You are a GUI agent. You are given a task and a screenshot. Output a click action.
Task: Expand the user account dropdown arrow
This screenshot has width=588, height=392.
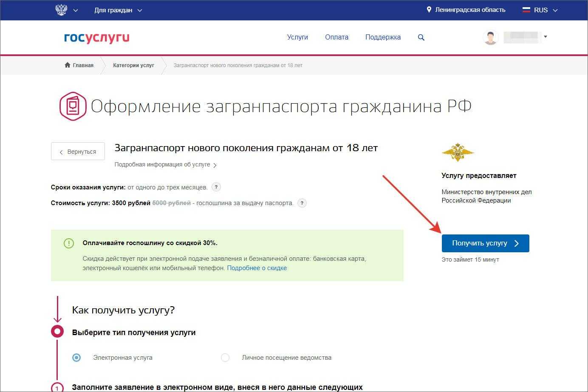[x=546, y=37]
